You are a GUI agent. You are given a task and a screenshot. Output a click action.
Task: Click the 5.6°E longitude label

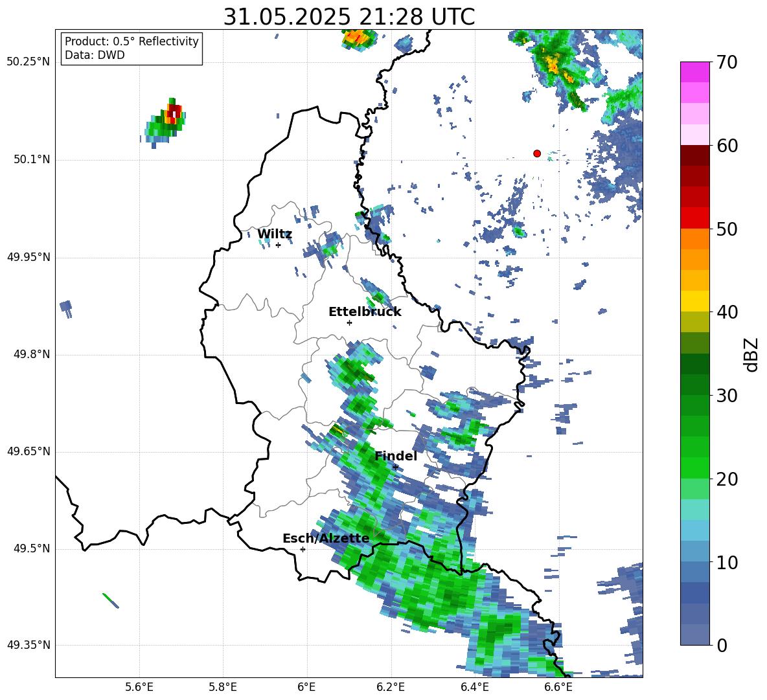click(x=139, y=687)
